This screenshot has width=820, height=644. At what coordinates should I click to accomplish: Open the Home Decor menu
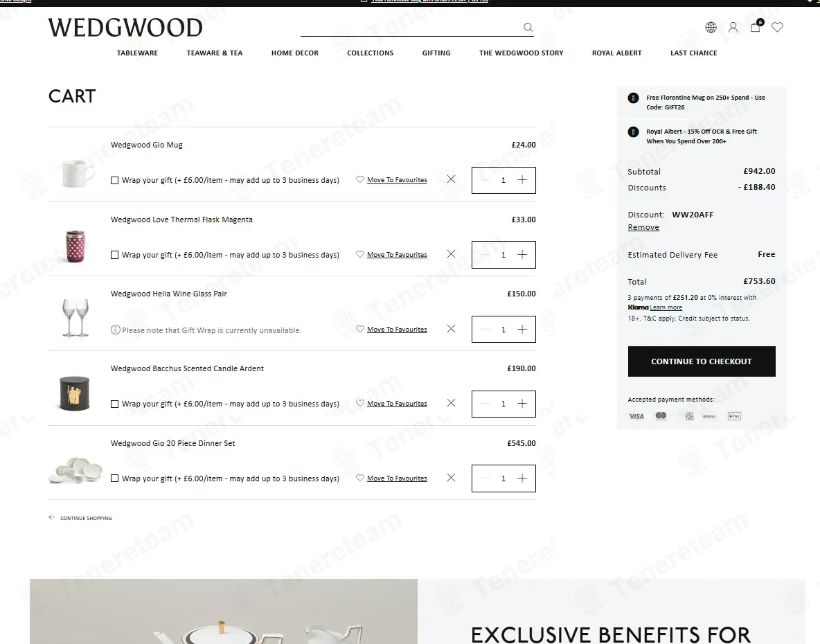pos(295,53)
